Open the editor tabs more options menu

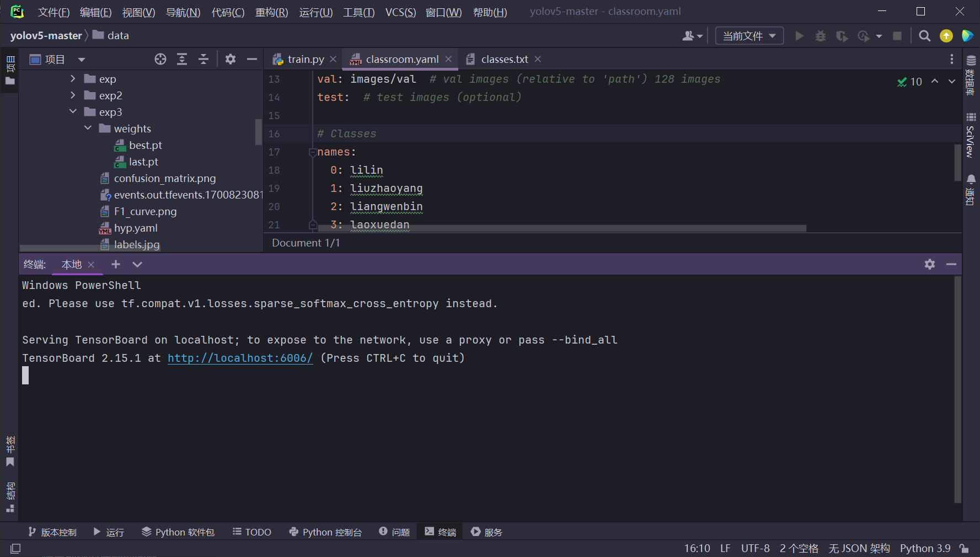pos(952,59)
